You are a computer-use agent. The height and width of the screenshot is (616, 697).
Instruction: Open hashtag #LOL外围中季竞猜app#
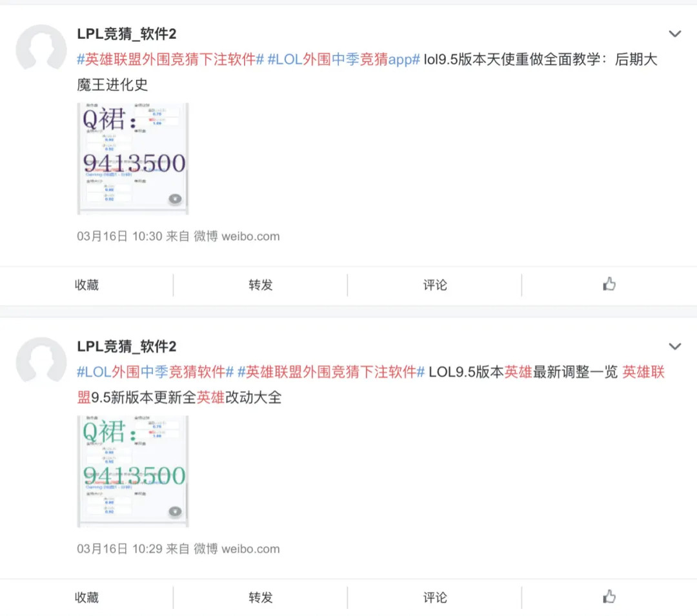coord(343,60)
